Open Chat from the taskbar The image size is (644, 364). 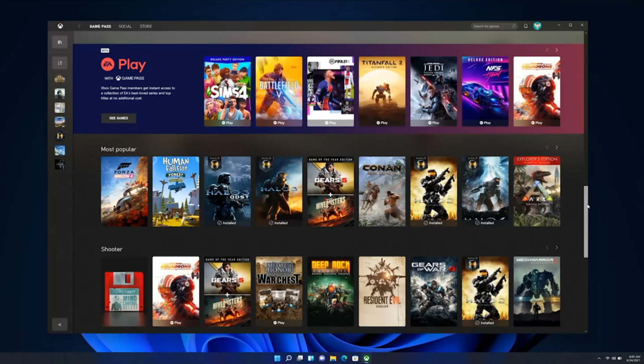point(322,358)
